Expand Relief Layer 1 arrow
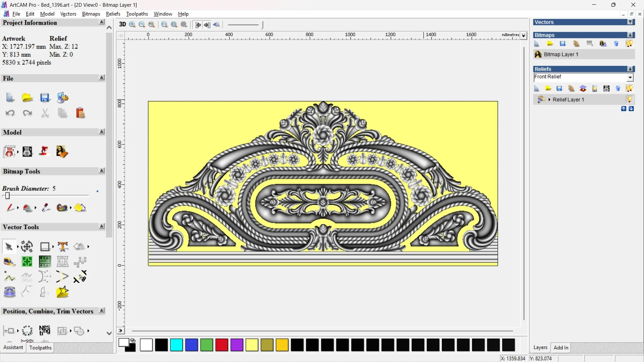This screenshot has height=362, width=644. [549, 100]
